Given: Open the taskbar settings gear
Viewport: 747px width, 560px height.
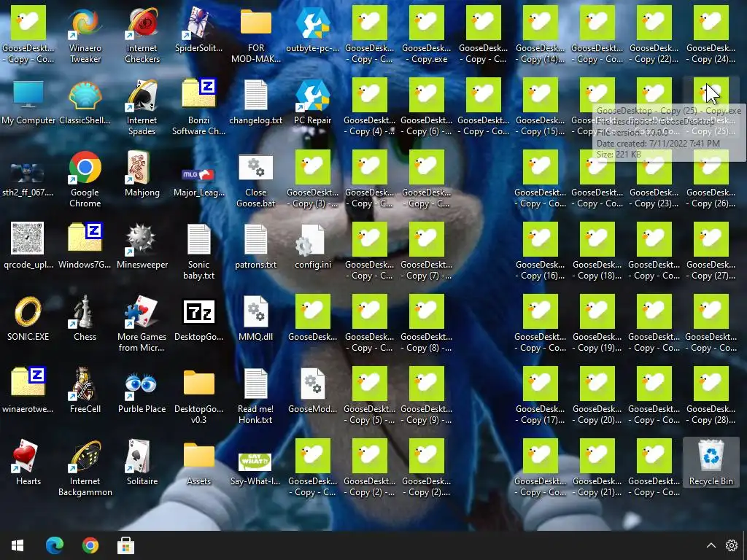Looking at the screenshot, I should pos(732,545).
